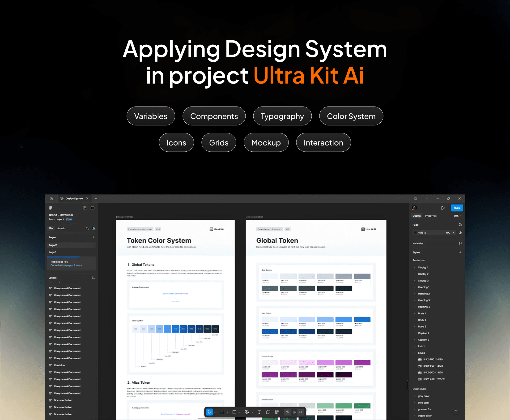Open the present options dropdown arrow
The image size is (510, 420).
448,208
